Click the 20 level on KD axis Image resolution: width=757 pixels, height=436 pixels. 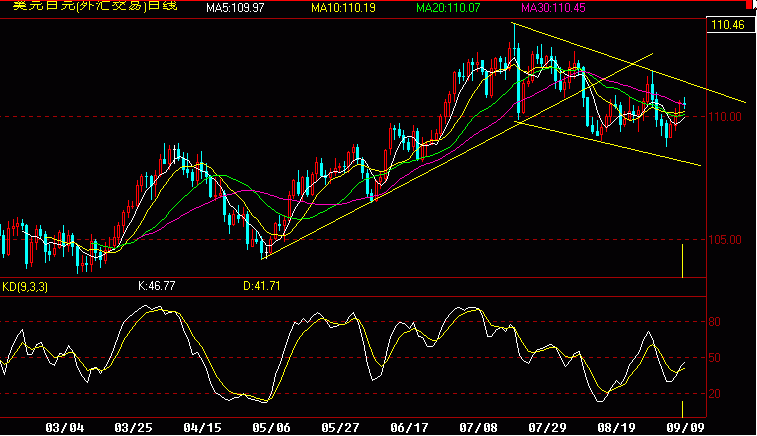[x=715, y=394]
